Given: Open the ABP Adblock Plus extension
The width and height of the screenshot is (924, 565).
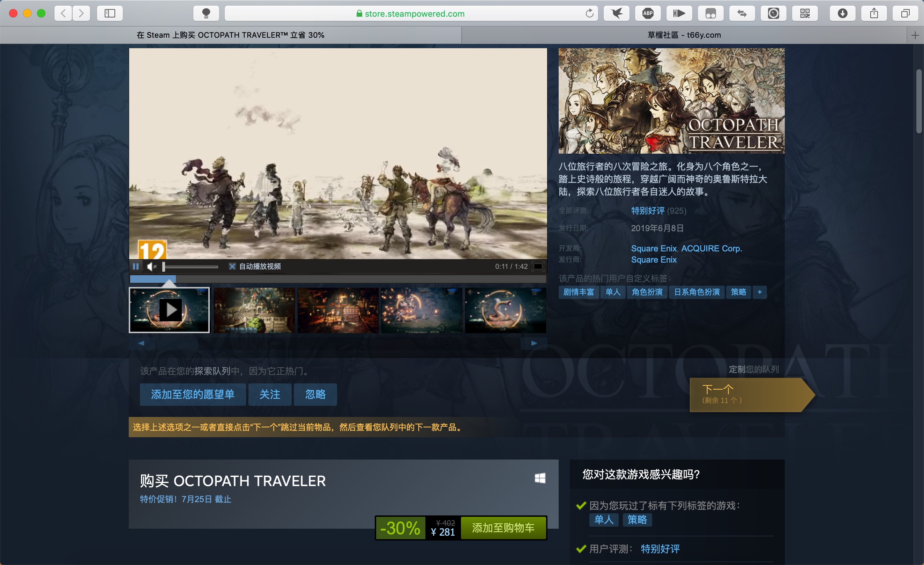Looking at the screenshot, I should click(x=648, y=14).
